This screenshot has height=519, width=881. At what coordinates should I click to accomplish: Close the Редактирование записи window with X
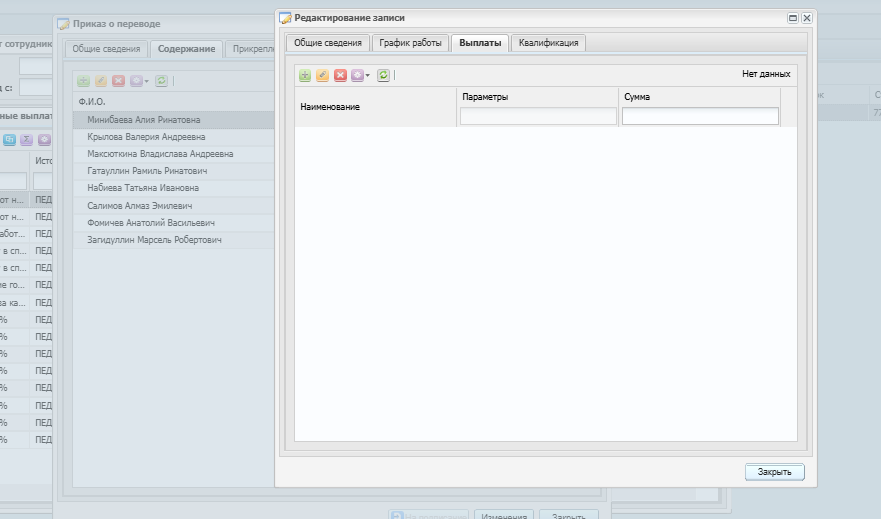click(x=806, y=18)
